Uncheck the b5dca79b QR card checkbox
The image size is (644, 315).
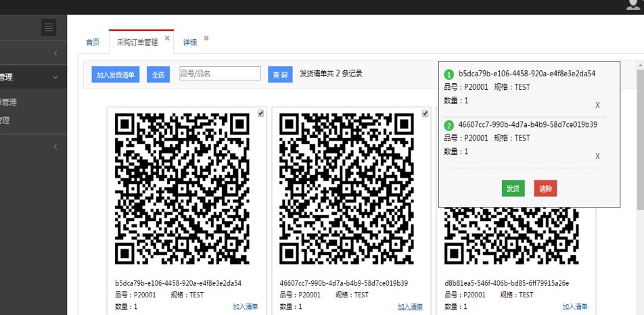[x=261, y=114]
